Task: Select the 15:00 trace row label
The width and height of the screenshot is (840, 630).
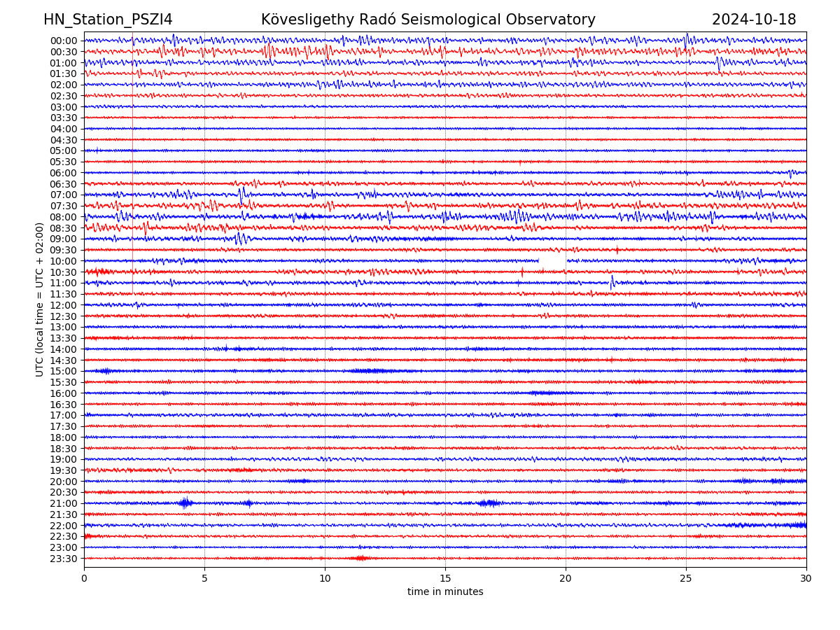Action: tap(64, 371)
